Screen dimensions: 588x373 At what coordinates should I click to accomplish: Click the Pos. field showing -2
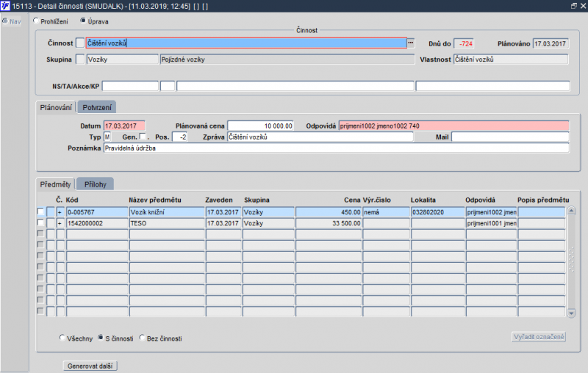[x=179, y=137]
